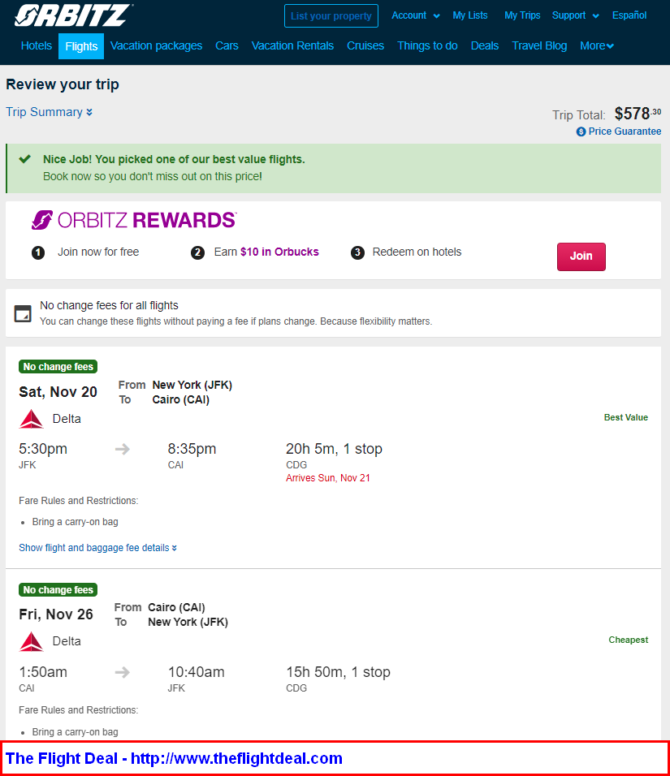Open the My Trips link
Screen dimensions: 670x776
tap(522, 15)
